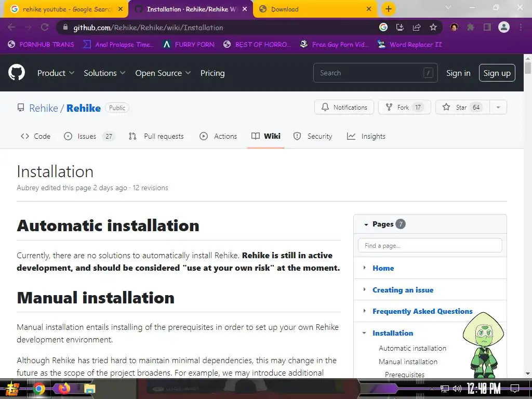Open the Pull requests tab

156,136
